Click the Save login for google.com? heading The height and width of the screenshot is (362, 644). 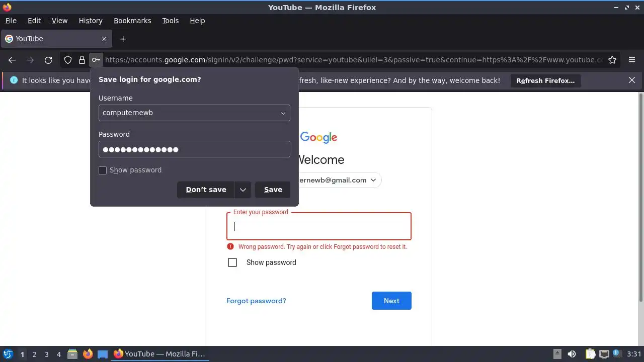(149, 79)
